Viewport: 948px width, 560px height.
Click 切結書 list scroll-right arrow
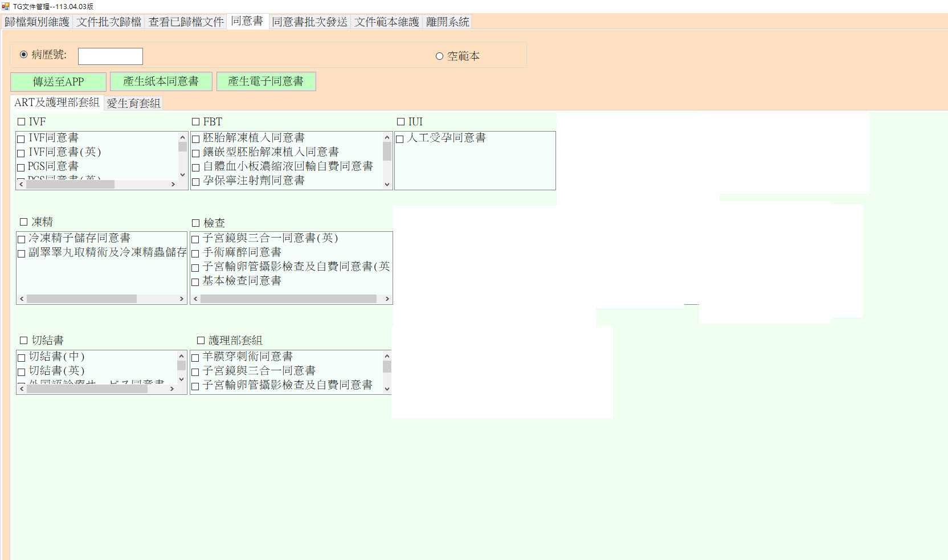(x=172, y=389)
